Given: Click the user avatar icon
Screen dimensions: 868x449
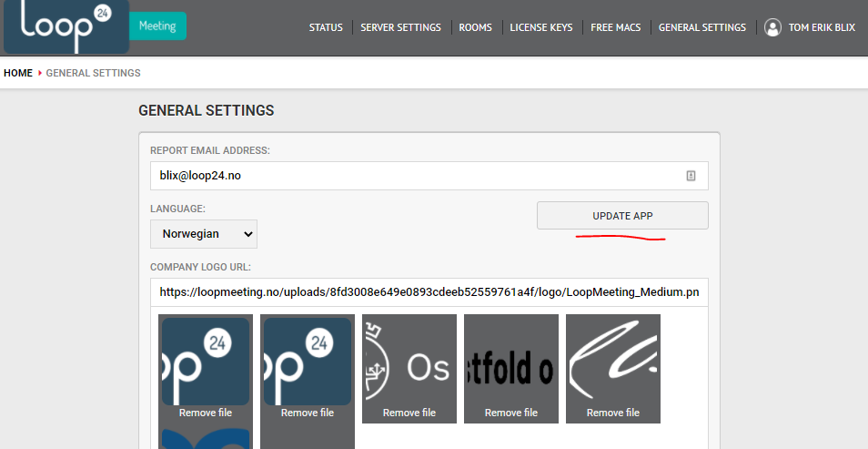Looking at the screenshot, I should click(x=772, y=27).
